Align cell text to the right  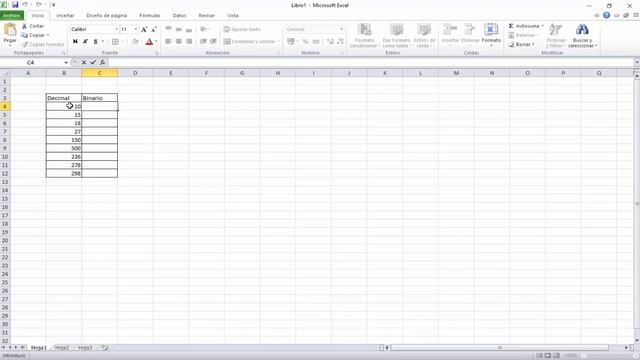point(189,42)
